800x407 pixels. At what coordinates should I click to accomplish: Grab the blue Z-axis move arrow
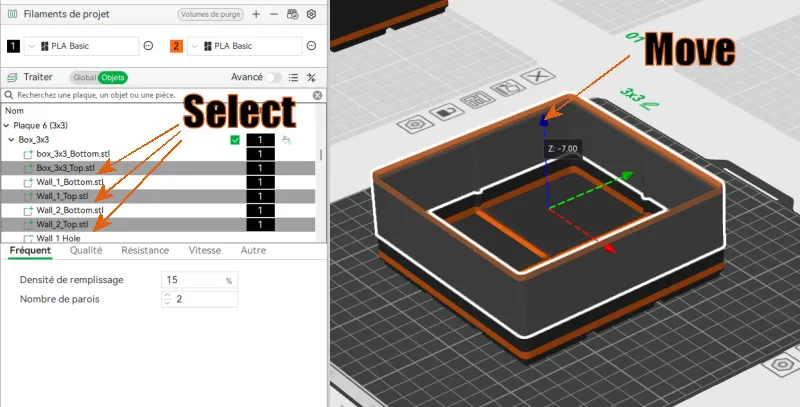[x=544, y=120]
